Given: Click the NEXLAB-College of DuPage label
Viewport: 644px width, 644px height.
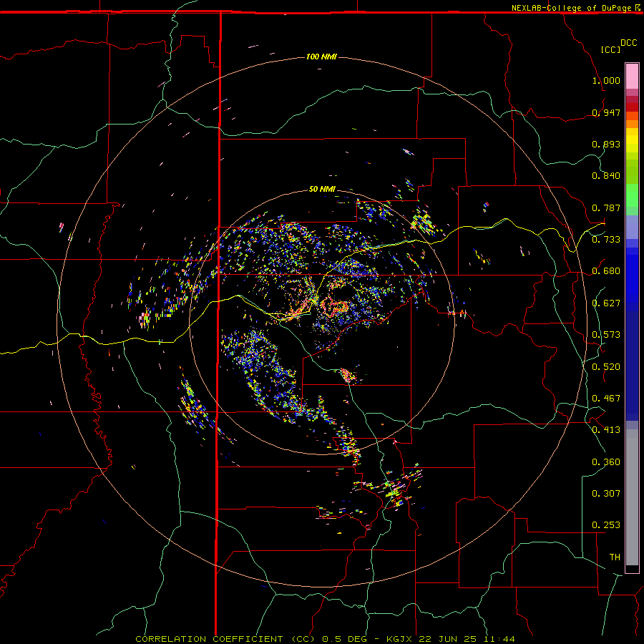Looking at the screenshot, I should tap(571, 8).
